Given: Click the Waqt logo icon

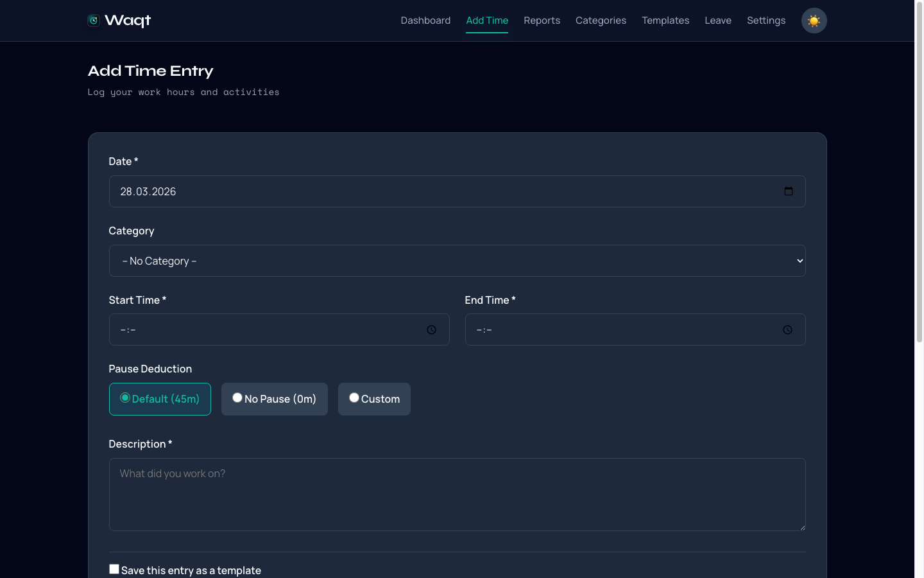Looking at the screenshot, I should pyautogui.click(x=92, y=20).
